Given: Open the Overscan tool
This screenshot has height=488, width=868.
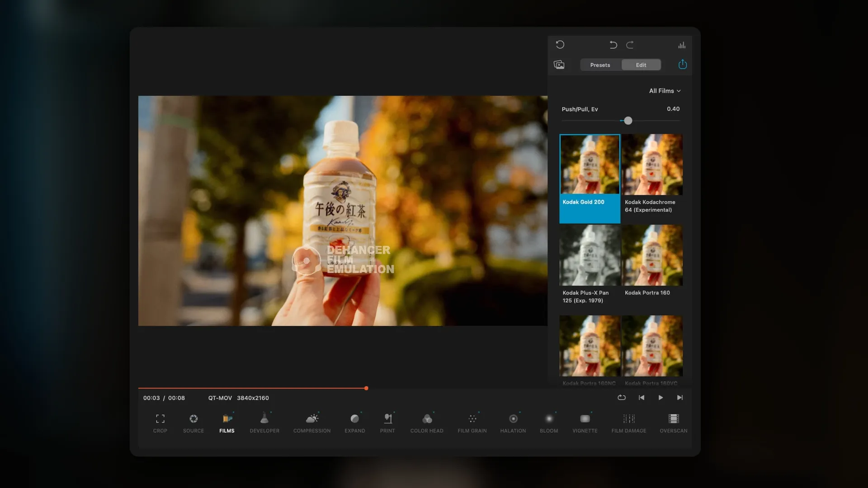Looking at the screenshot, I should point(674,423).
